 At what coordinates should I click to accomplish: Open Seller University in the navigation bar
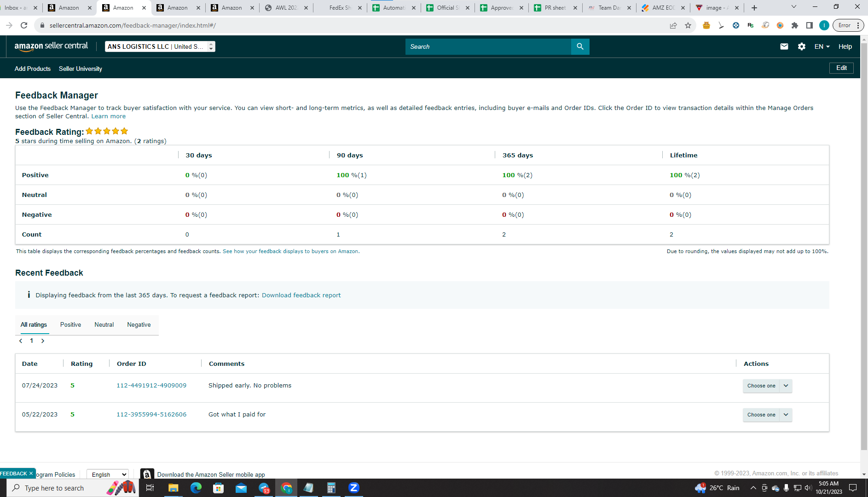coord(81,69)
